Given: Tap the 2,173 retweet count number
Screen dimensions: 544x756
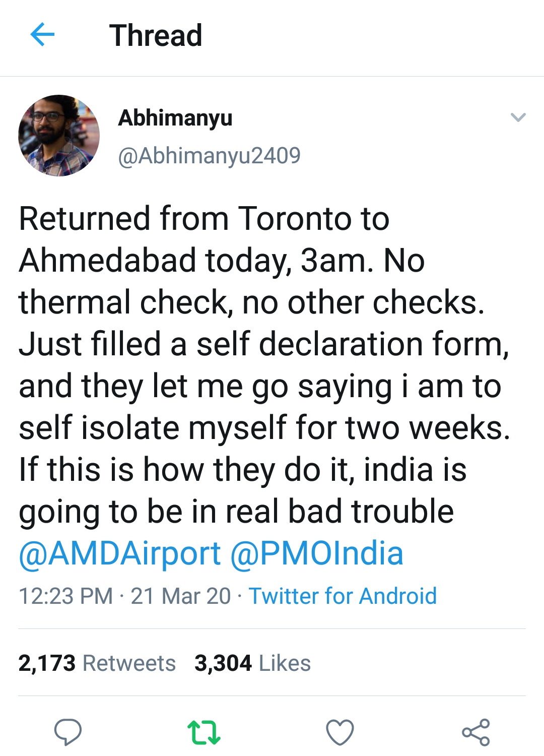Looking at the screenshot, I should point(47,663).
